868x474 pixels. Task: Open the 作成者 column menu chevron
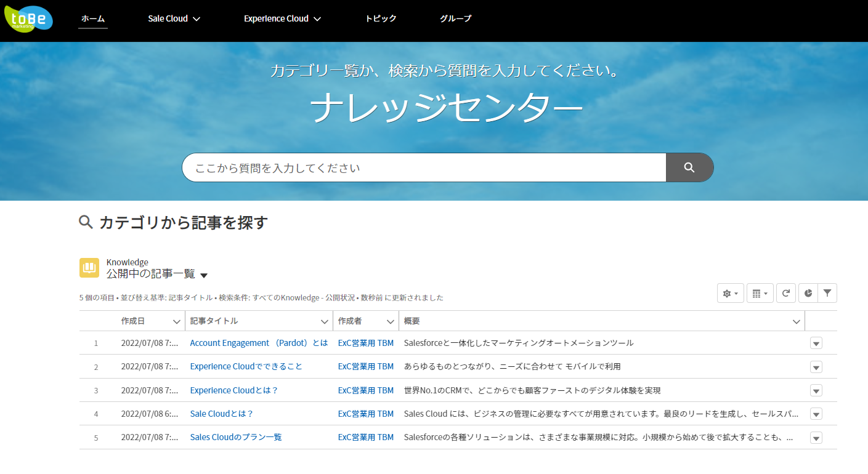click(390, 321)
